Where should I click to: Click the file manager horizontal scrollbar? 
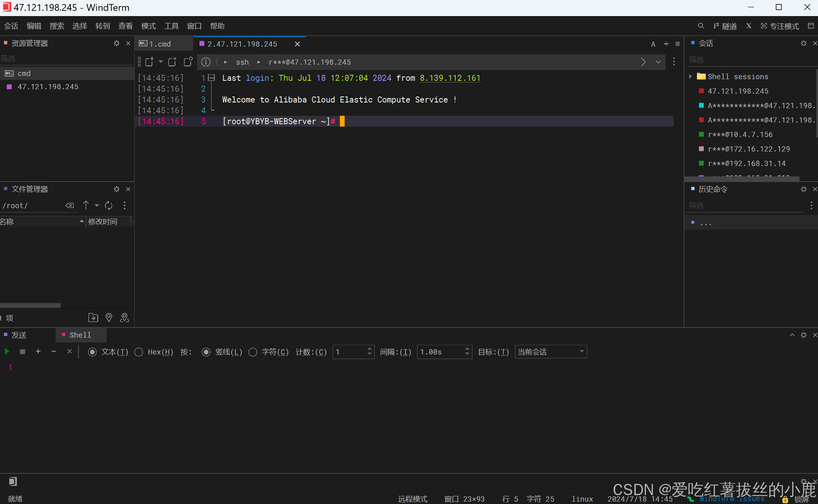point(30,305)
